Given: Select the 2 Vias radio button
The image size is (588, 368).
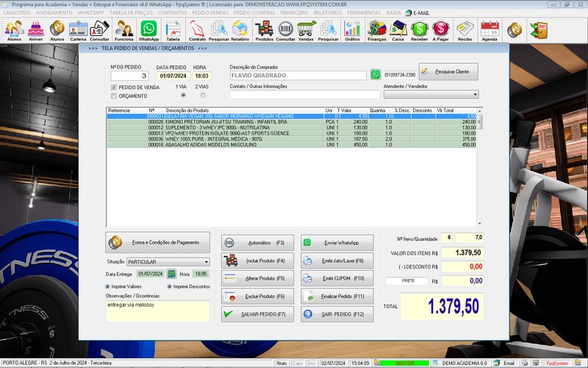Looking at the screenshot, I should click(x=201, y=95).
